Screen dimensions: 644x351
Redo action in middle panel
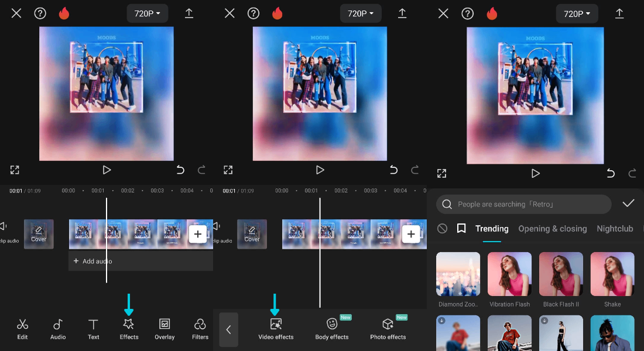(415, 170)
